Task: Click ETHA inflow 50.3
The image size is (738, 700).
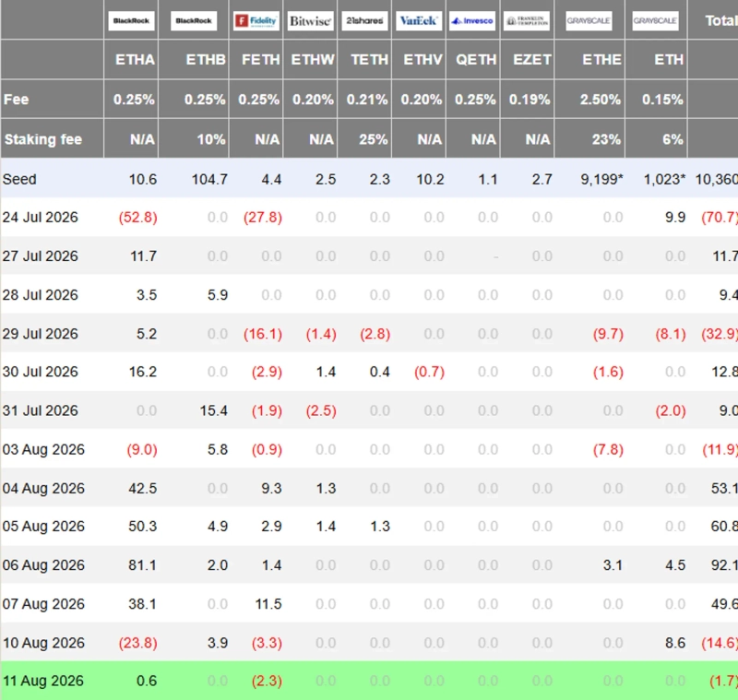Action: tap(143, 526)
